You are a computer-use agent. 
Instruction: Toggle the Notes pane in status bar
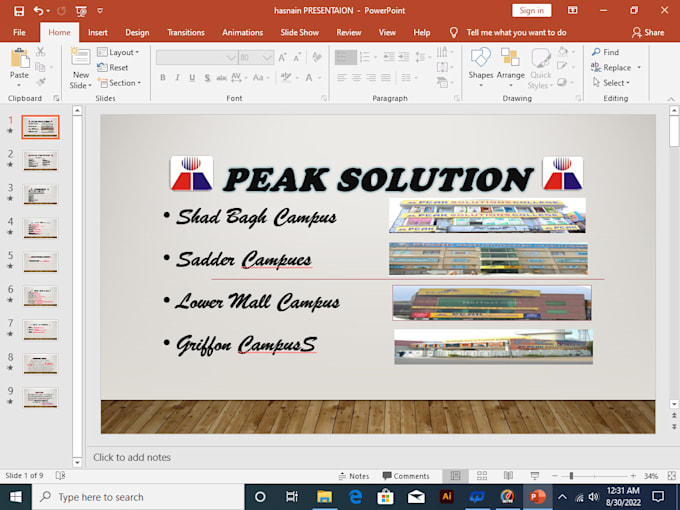[354, 476]
